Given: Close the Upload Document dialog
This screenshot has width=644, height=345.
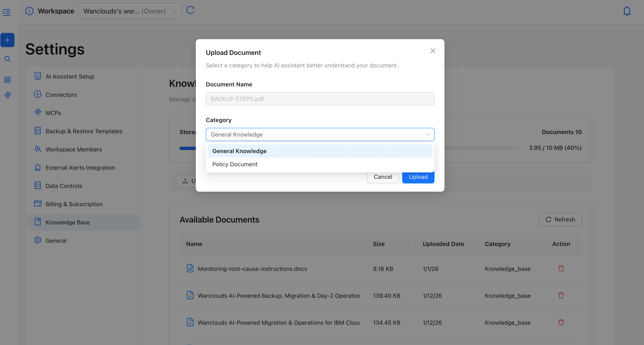Looking at the screenshot, I should [432, 51].
